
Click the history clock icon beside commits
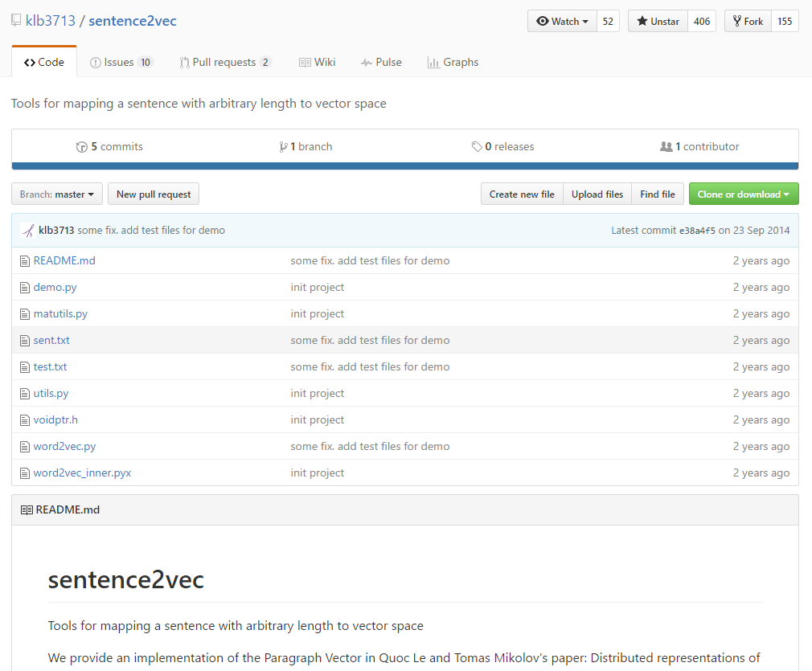pyautogui.click(x=81, y=147)
